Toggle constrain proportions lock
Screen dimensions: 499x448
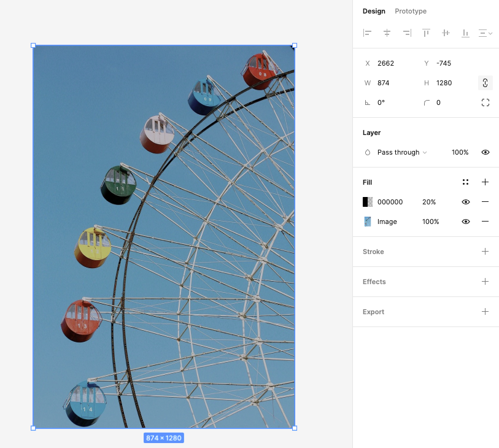pos(485,83)
